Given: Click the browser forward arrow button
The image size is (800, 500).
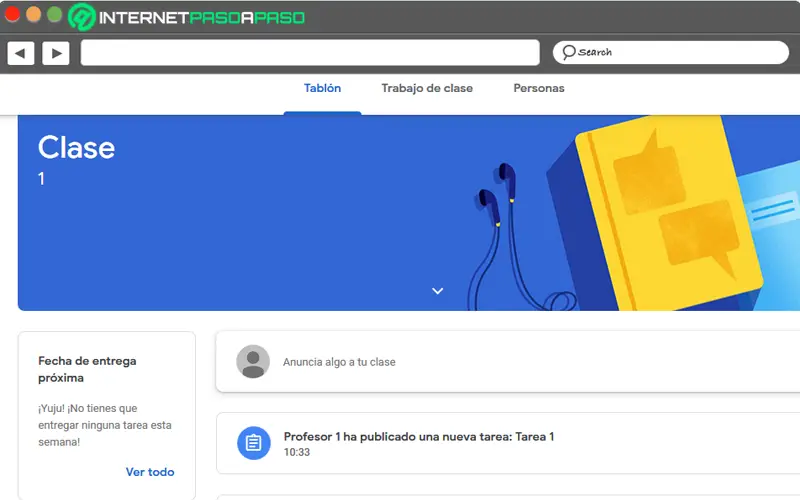Looking at the screenshot, I should tap(56, 53).
